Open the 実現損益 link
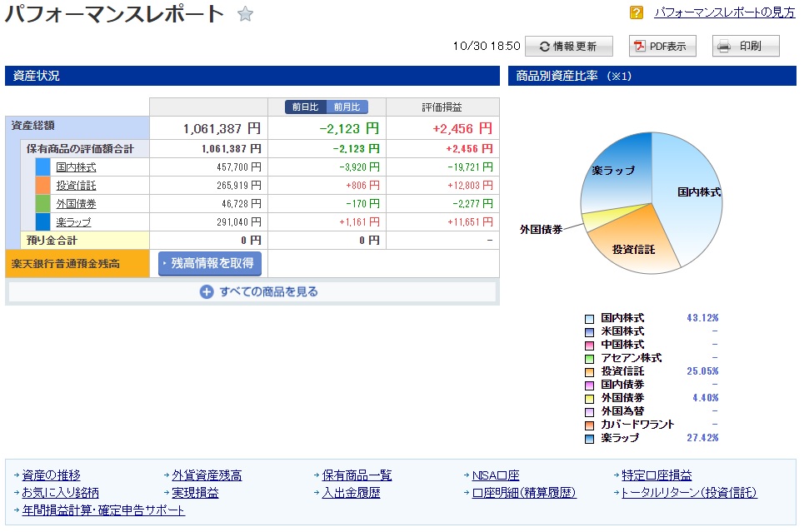This screenshot has width=804, height=532. pos(195,493)
